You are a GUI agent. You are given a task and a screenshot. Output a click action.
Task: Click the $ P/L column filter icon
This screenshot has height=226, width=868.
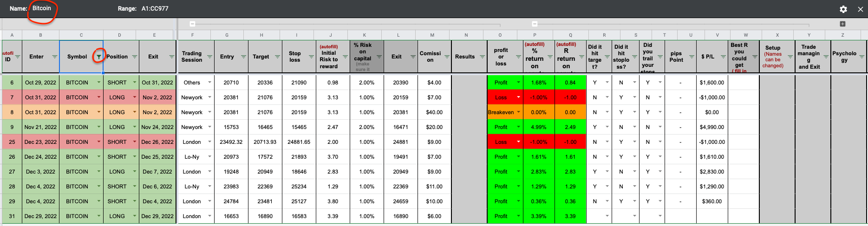pos(723,57)
